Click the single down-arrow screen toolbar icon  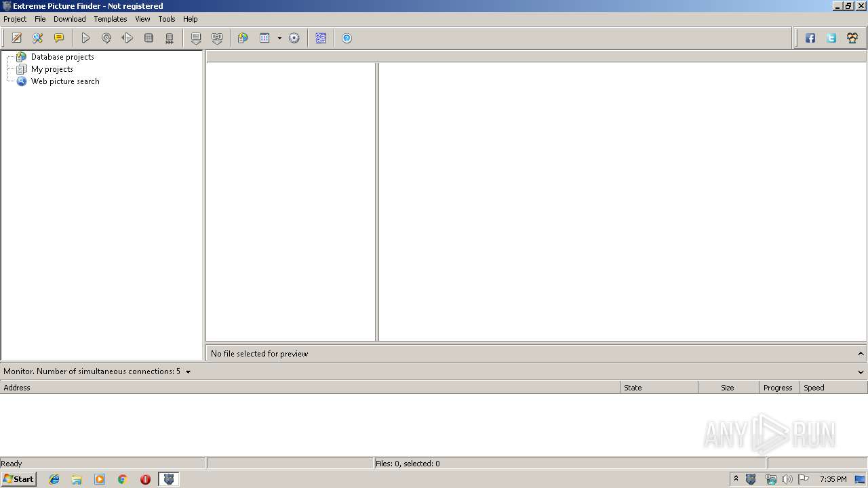(196, 39)
